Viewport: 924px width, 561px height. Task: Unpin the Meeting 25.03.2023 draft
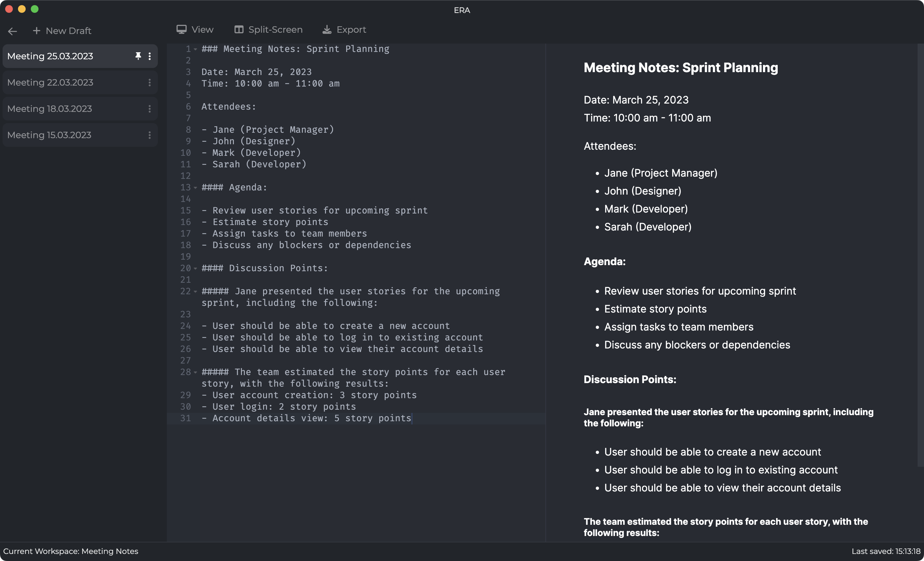(x=138, y=56)
